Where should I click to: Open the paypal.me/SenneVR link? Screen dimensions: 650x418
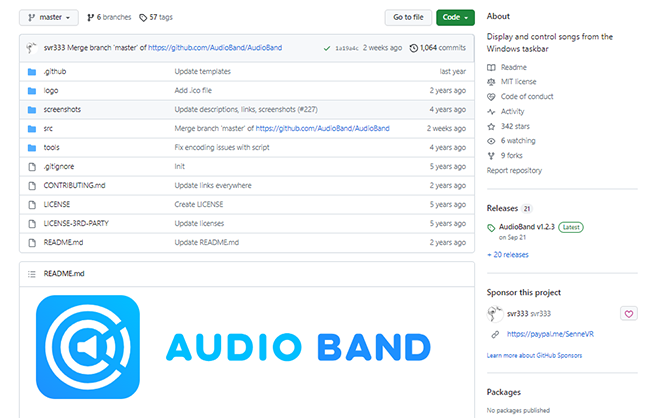550,334
